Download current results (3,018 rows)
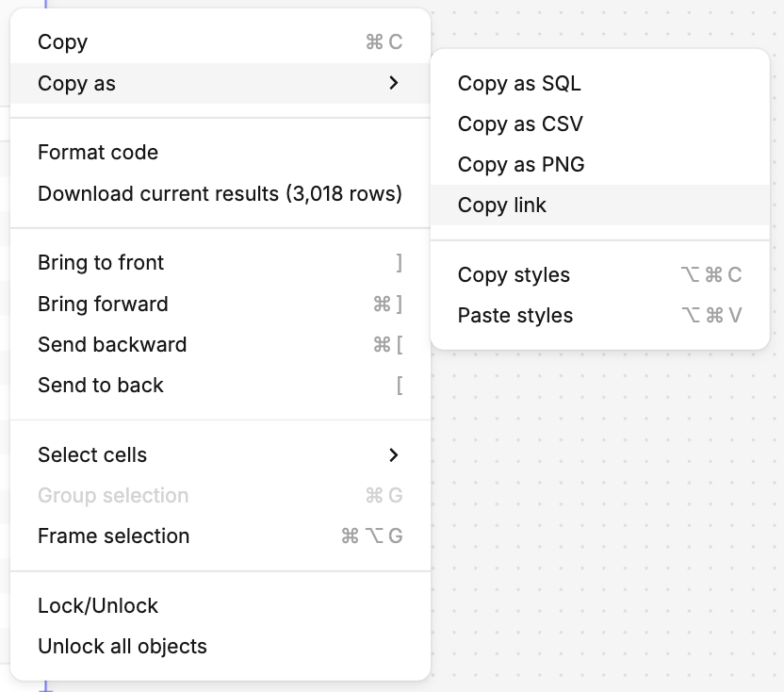 click(220, 194)
